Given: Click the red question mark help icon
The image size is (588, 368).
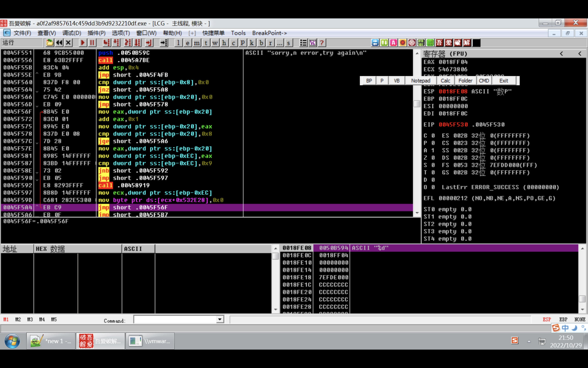Looking at the screenshot, I should coord(322,43).
